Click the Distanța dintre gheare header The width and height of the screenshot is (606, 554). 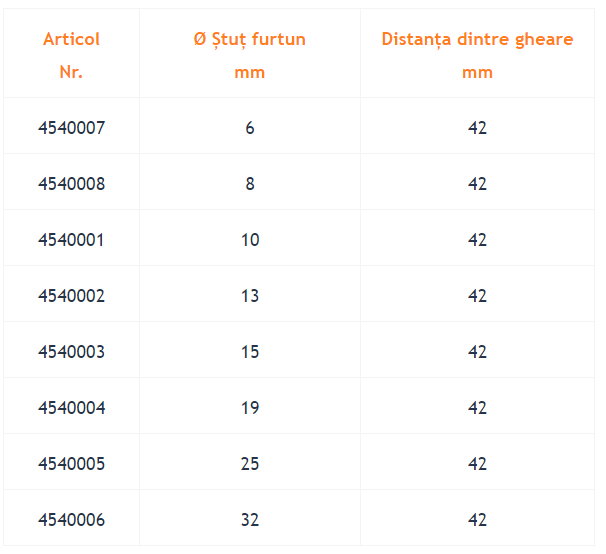tap(477, 55)
